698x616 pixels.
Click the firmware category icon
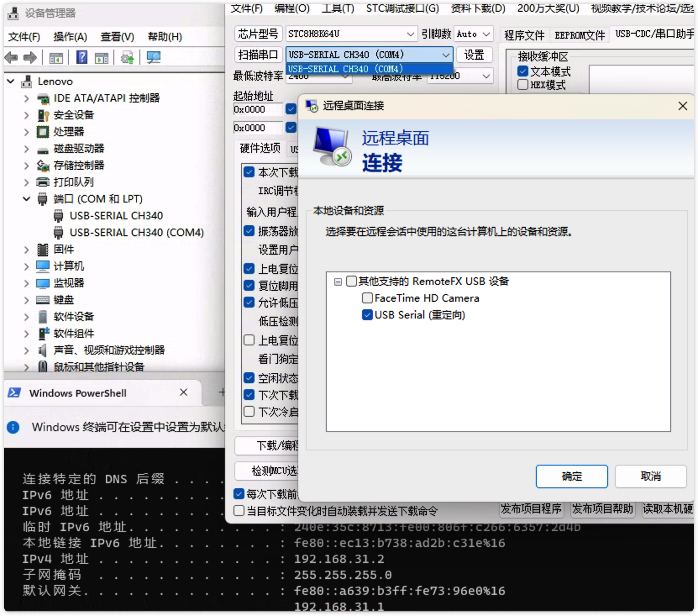[x=43, y=250]
